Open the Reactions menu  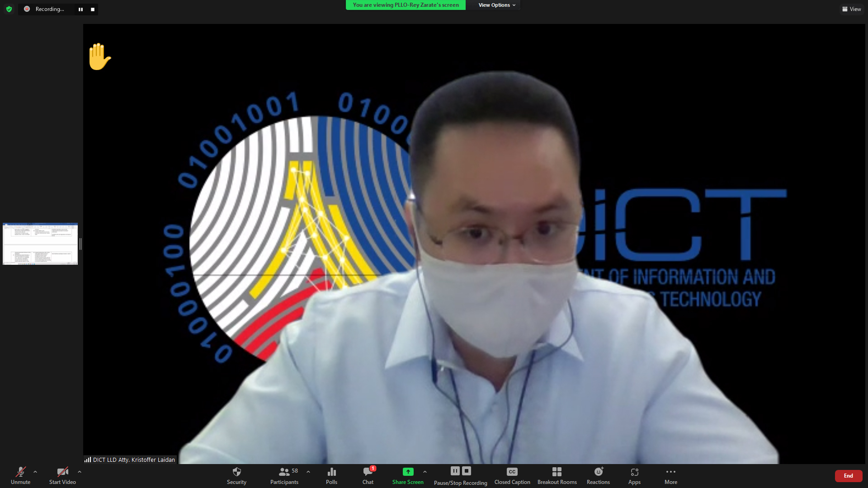[598, 476]
